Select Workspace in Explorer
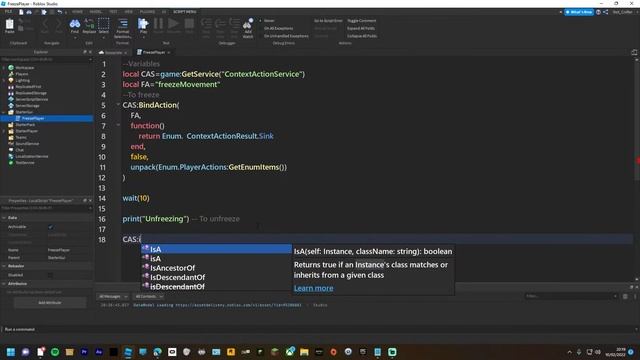 25,68
